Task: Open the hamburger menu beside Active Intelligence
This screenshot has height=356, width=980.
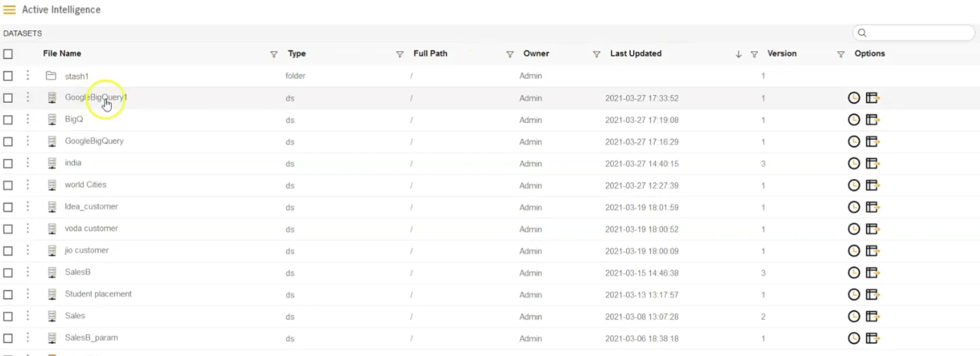Action: 9,10
